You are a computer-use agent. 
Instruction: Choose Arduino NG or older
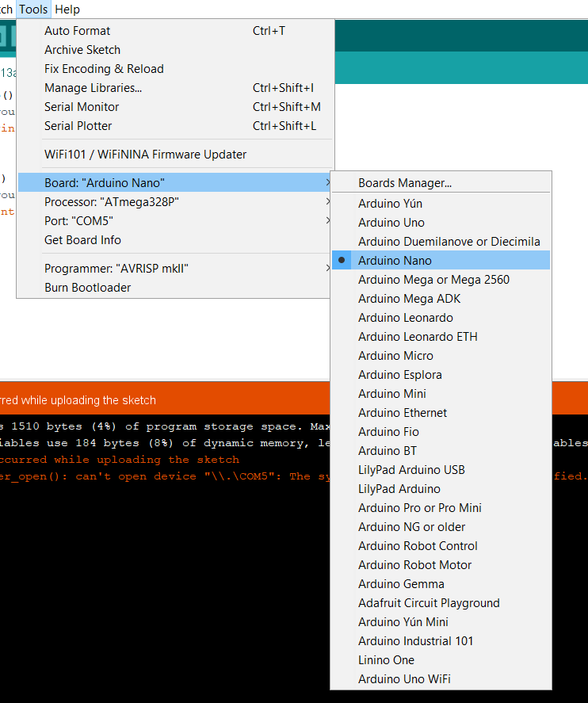441,527
